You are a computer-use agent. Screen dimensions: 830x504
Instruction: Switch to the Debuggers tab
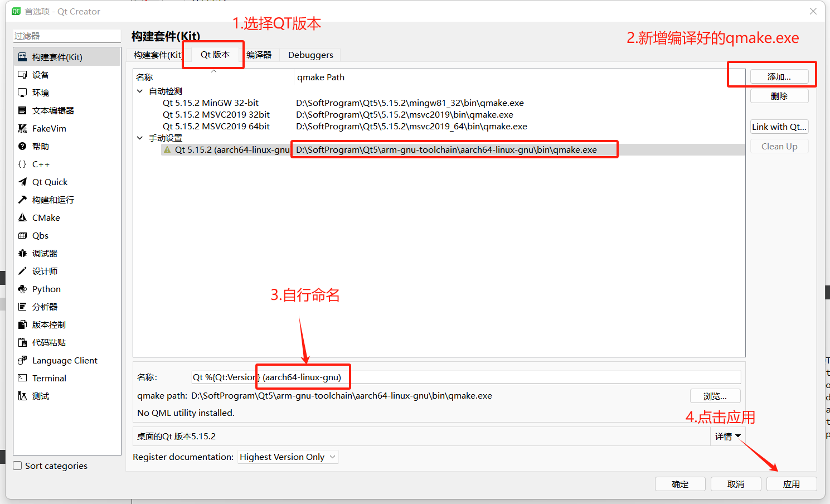(x=310, y=55)
